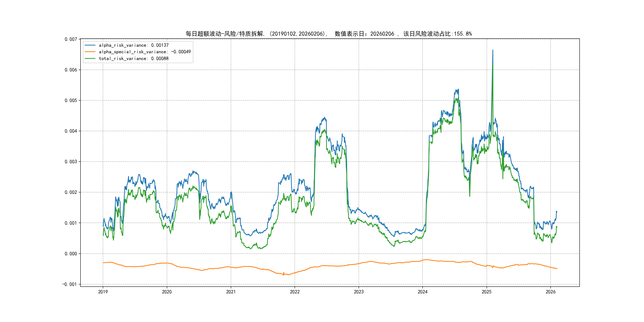The image size is (644, 322).
Task: Select the total_risk_variance: 0.00088 legend text
Action: click(134, 58)
